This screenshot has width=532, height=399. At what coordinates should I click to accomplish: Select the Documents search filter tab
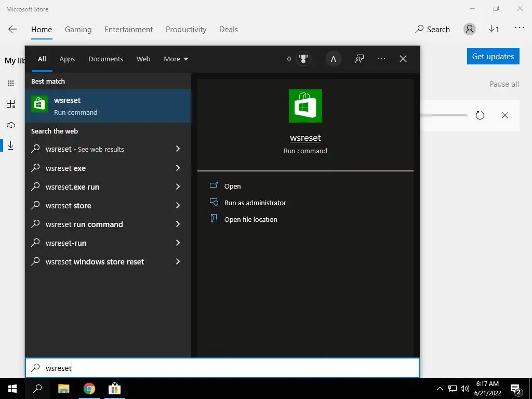[x=105, y=59]
